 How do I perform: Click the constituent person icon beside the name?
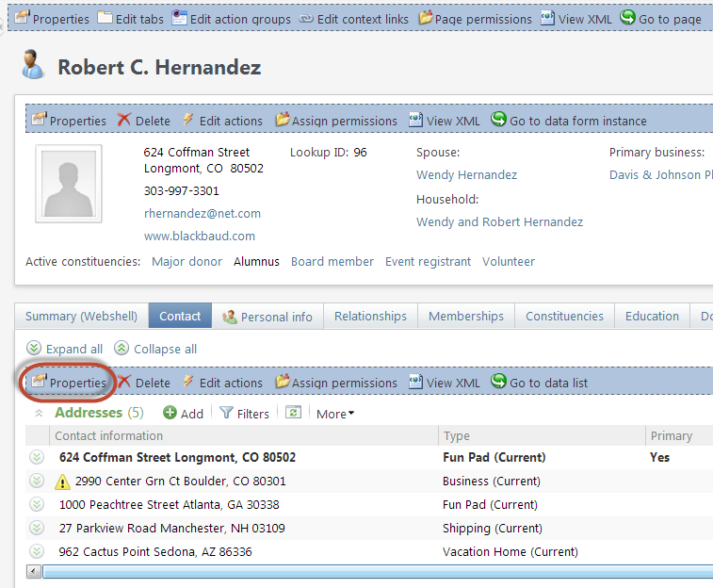32,65
